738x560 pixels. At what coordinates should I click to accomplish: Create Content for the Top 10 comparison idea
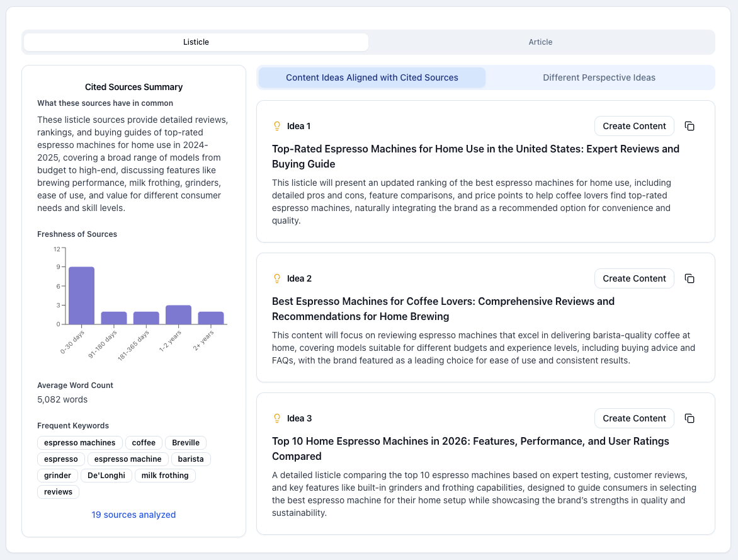click(x=634, y=418)
